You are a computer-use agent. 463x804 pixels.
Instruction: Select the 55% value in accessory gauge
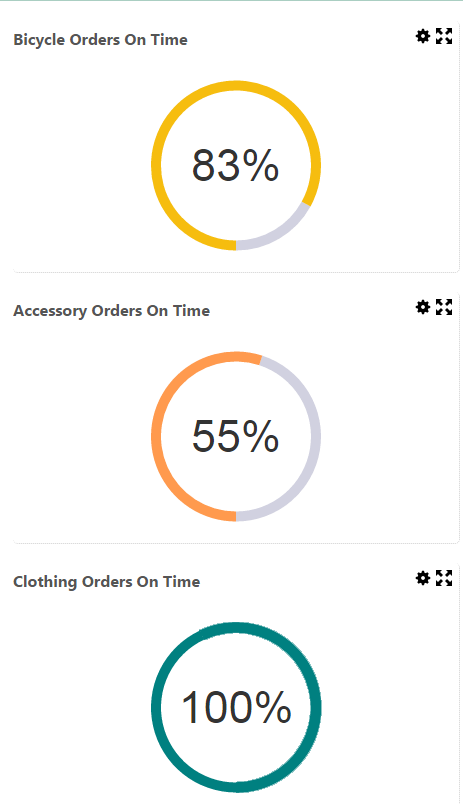(236, 436)
